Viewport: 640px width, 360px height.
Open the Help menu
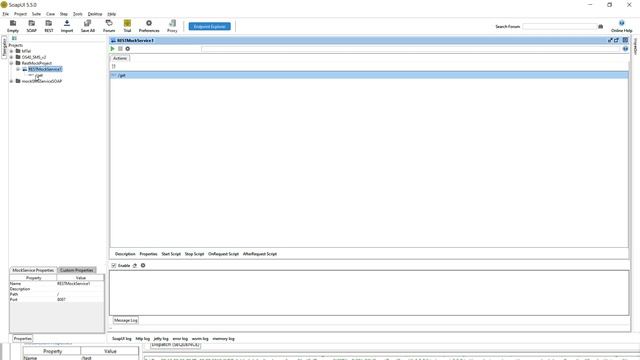pos(112,14)
